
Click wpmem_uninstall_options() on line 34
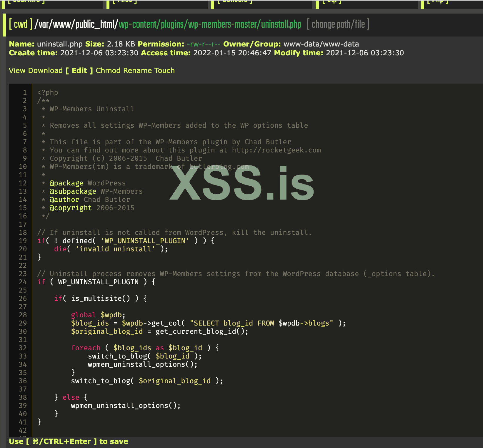click(x=143, y=364)
